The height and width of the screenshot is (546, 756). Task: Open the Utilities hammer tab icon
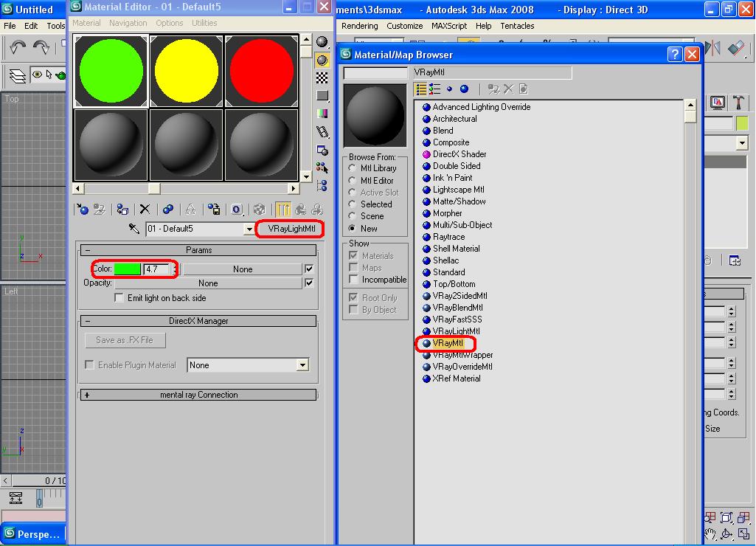click(x=738, y=103)
